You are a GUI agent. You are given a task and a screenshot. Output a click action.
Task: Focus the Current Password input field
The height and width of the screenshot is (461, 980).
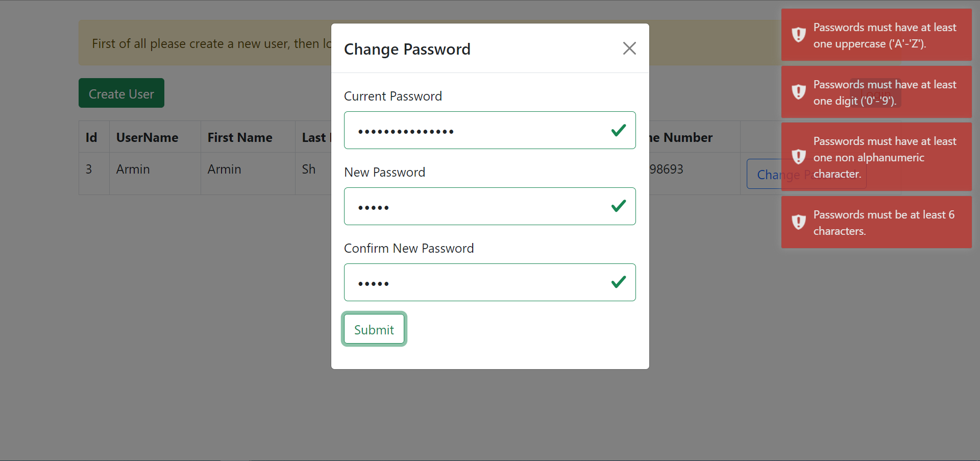[x=489, y=130]
